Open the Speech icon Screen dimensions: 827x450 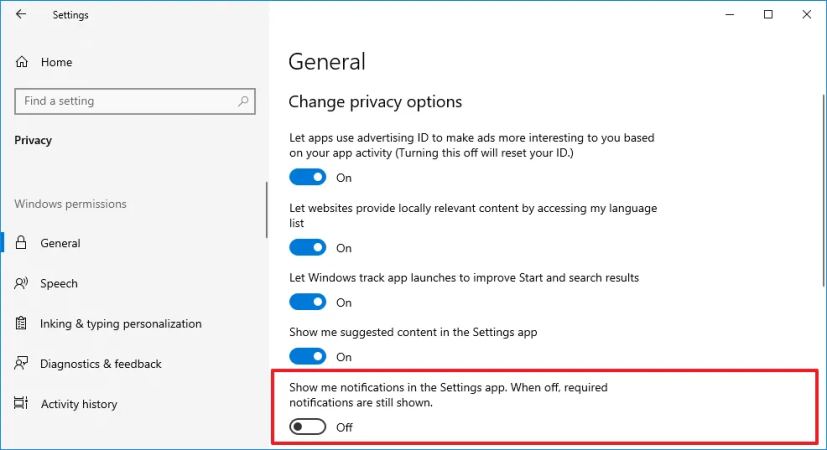tap(21, 283)
